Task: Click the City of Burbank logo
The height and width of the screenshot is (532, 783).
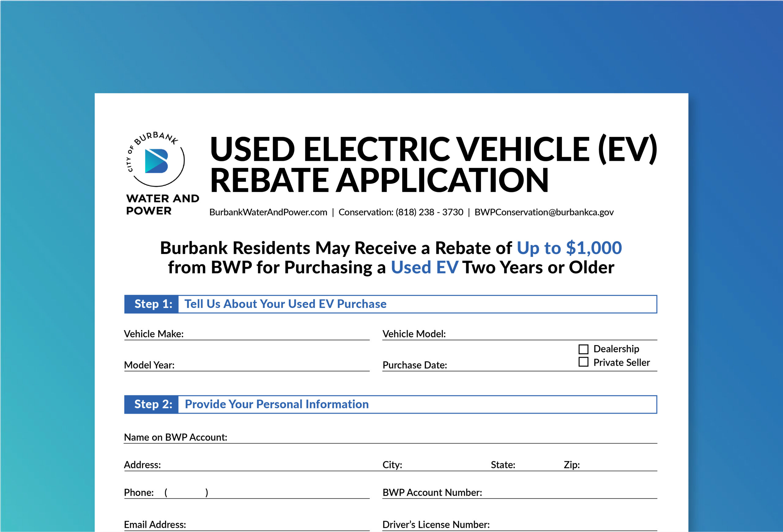Action: (x=156, y=159)
